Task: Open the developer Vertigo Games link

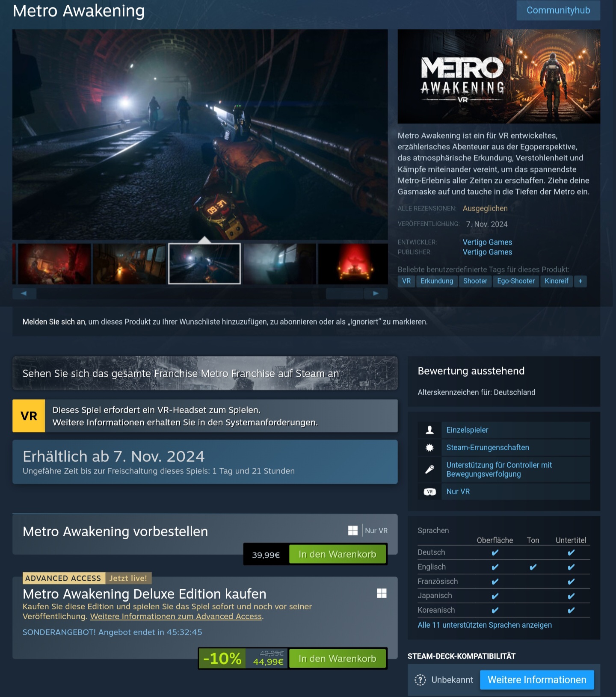Action: coord(487,242)
